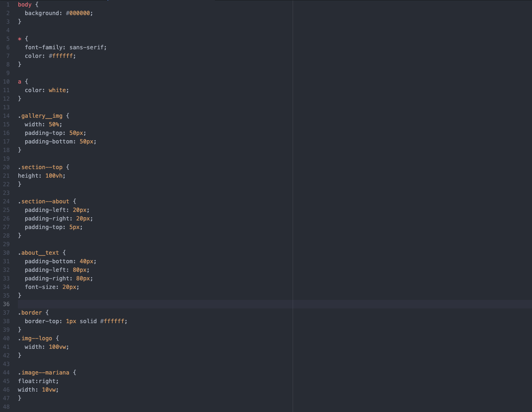Click gutter line number 43
This screenshot has height=412, width=532.
coord(6,364)
